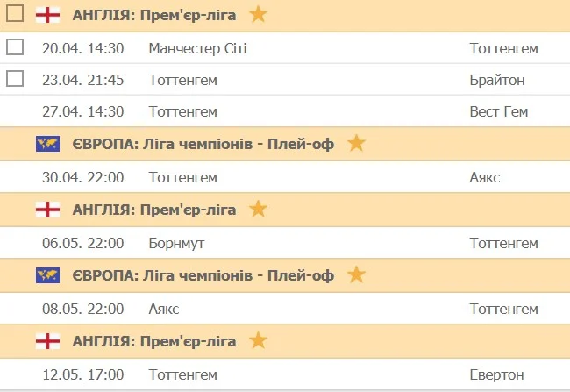This screenshot has height=392, width=570.
Task: Click the England flag in the last league header
Action: click(46, 339)
